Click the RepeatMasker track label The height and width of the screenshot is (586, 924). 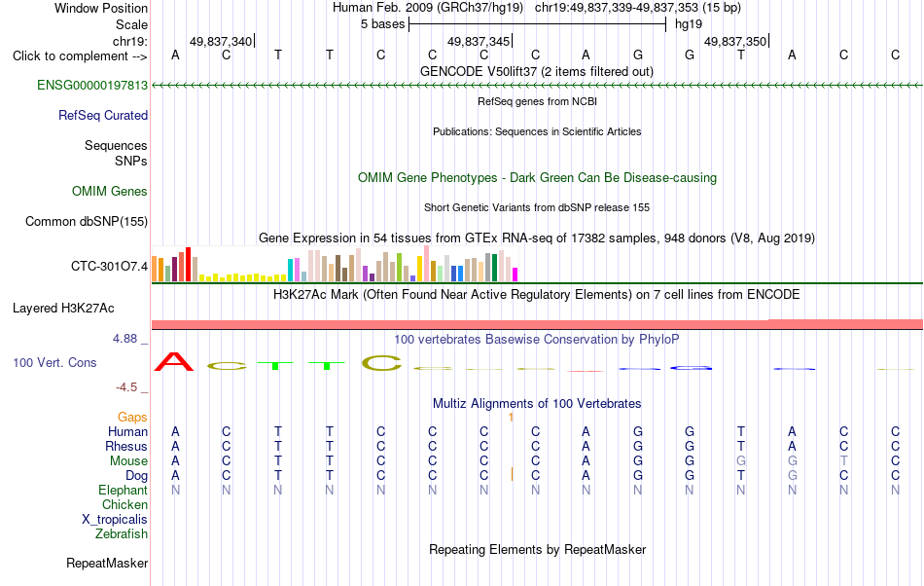[x=107, y=564]
